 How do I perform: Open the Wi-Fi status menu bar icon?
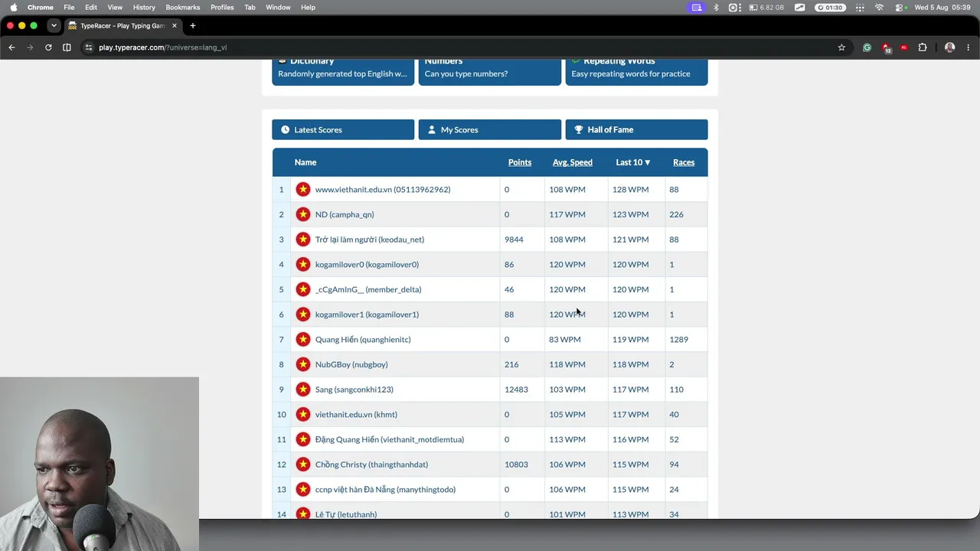tap(879, 7)
